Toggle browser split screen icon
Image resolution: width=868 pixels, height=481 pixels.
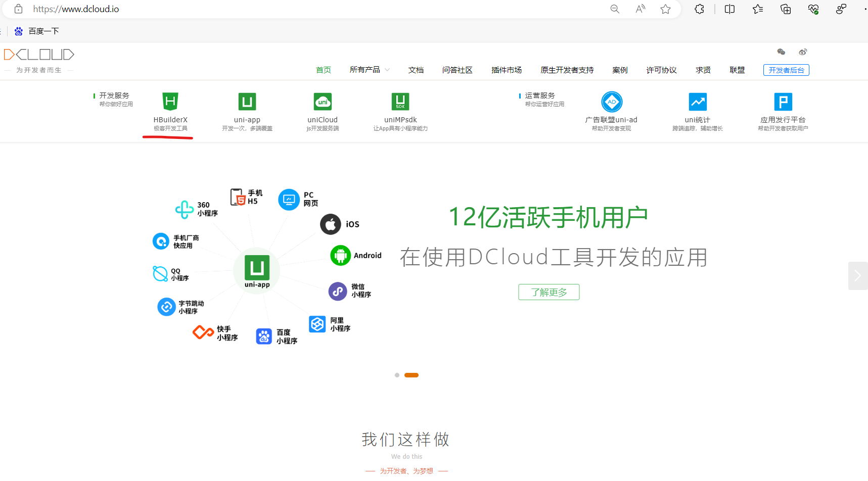(729, 9)
